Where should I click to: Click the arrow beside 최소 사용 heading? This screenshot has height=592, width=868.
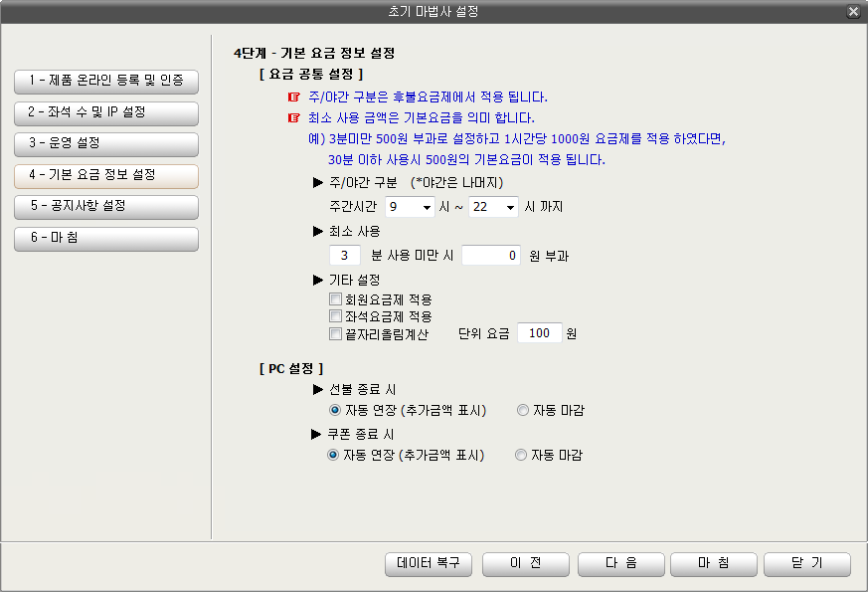coord(318,232)
